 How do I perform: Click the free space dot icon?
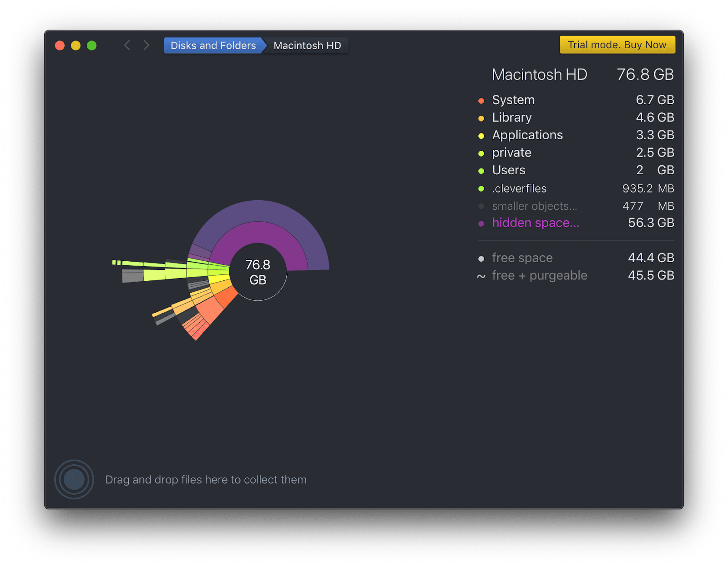[481, 258]
